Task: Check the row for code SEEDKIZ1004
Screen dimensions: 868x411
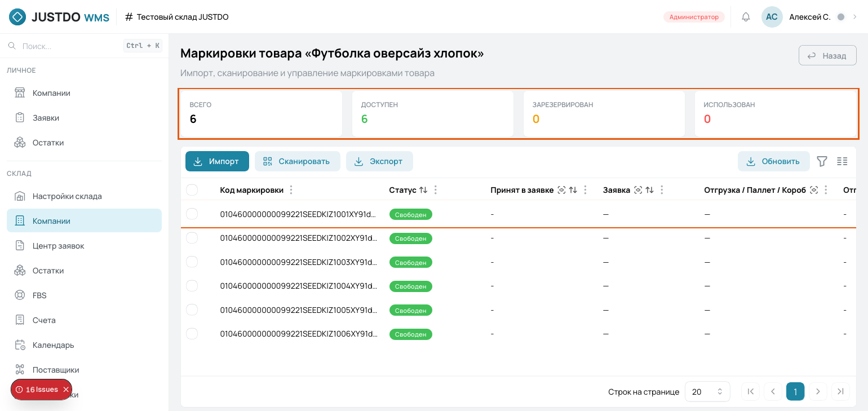Action: [192, 286]
